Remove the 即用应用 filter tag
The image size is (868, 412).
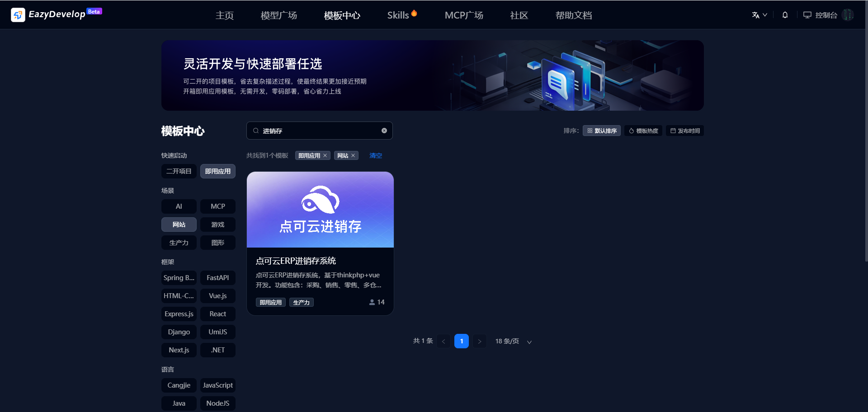point(325,155)
